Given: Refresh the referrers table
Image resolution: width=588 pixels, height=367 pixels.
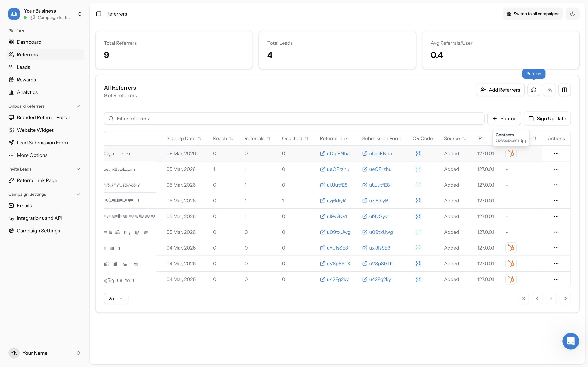Looking at the screenshot, I should (x=534, y=90).
